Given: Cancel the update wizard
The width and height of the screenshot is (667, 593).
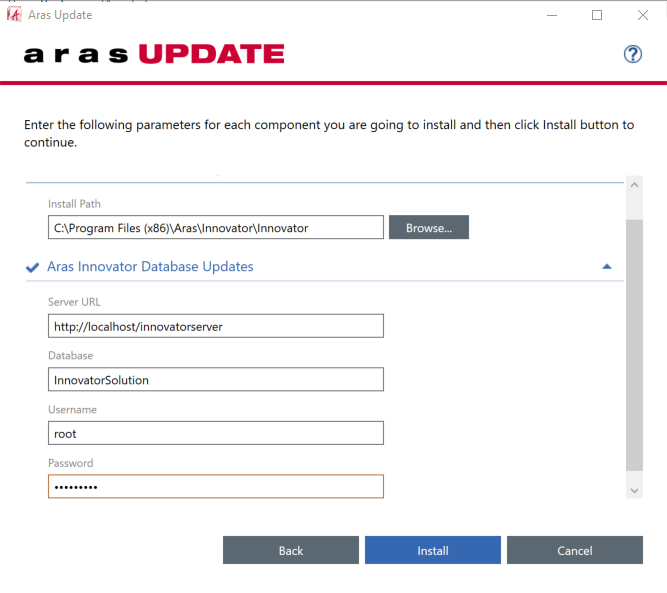Looking at the screenshot, I should (x=574, y=550).
